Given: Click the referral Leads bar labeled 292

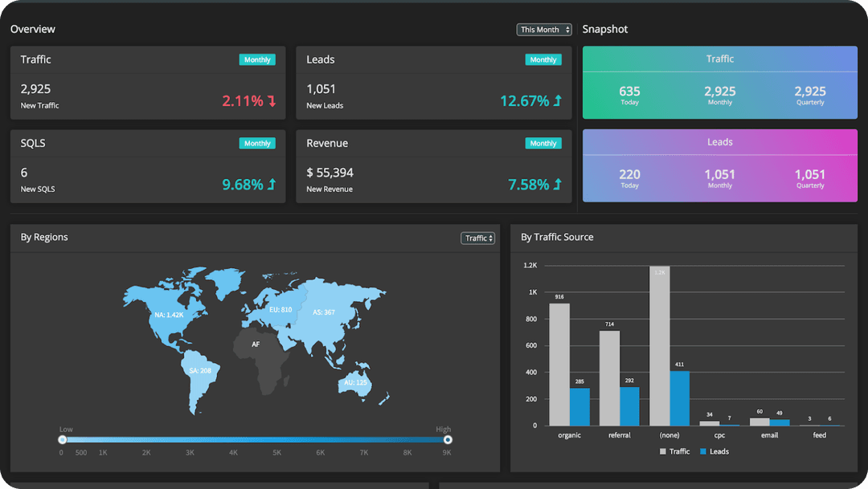Looking at the screenshot, I should (x=629, y=406).
